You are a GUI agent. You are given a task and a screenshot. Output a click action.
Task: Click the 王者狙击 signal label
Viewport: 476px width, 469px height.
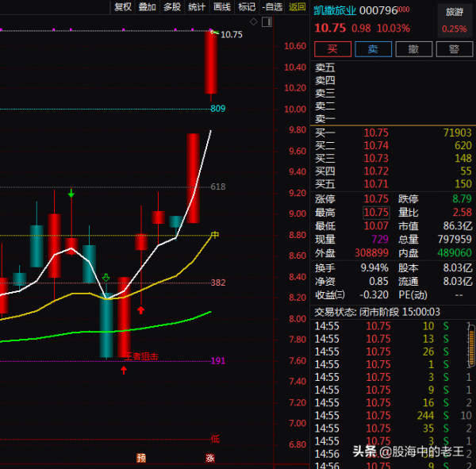click(141, 356)
